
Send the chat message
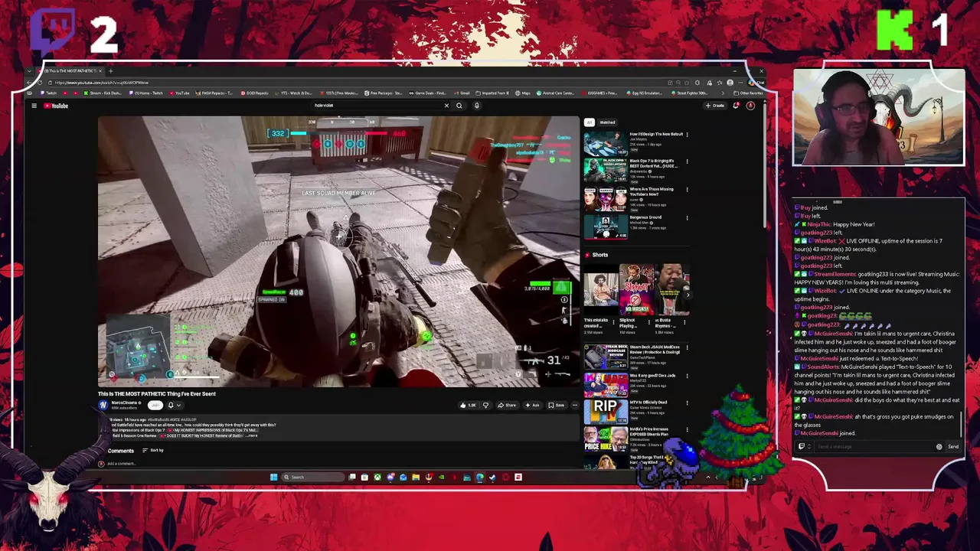[953, 446]
